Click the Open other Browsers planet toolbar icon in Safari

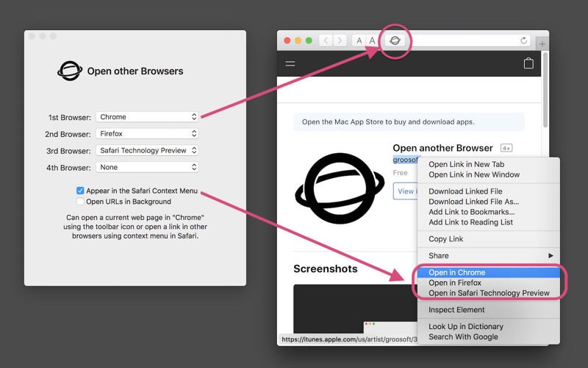point(395,40)
